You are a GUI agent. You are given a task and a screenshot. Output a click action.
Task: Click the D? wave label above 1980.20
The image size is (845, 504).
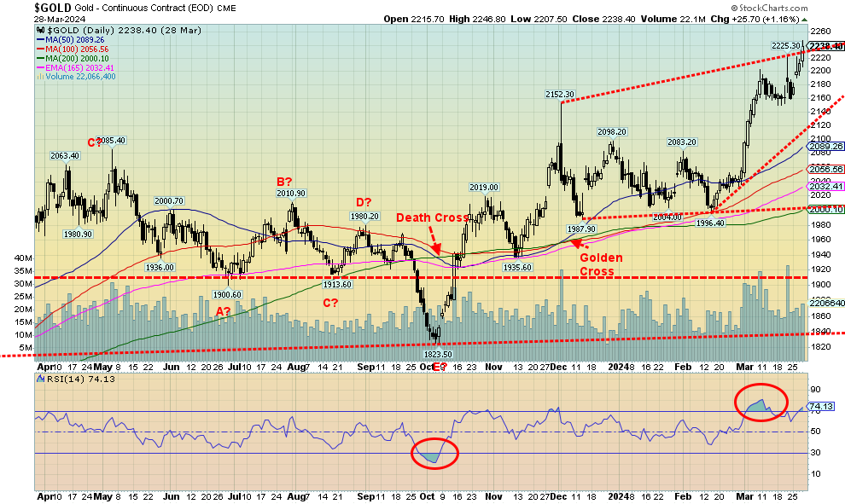(x=360, y=202)
